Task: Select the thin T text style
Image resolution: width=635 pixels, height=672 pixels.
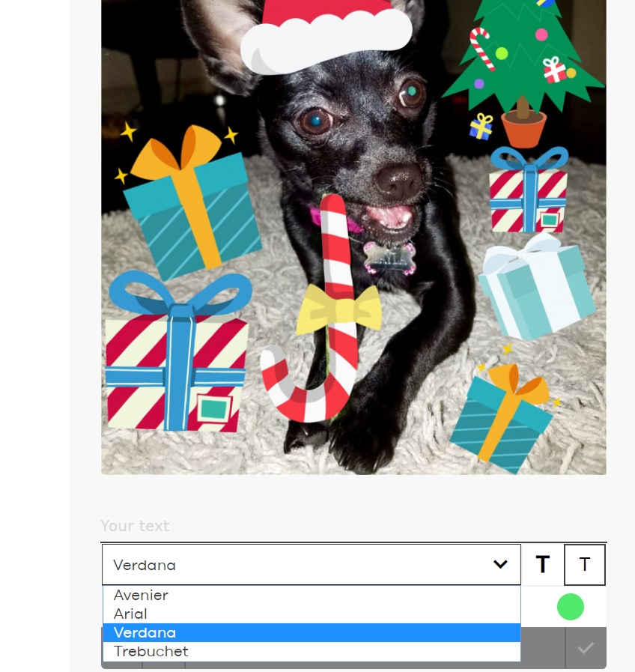Action: point(584,564)
